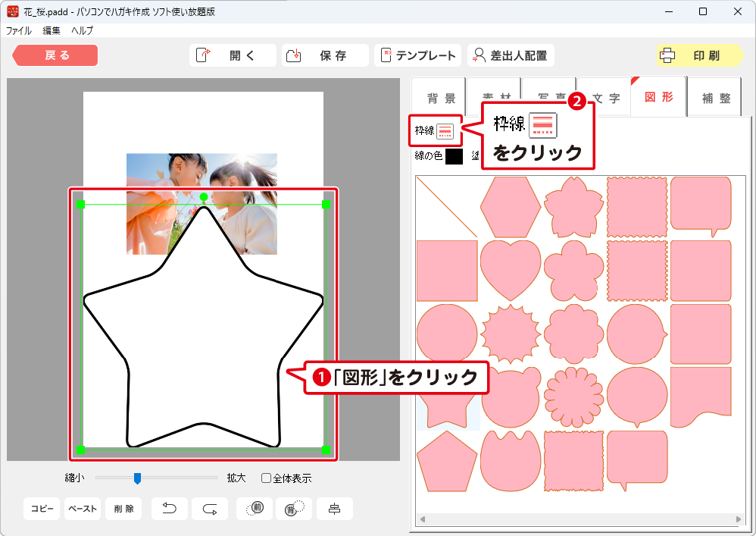Redo with the right-pointing arrow icon
Screen dimensions: 756x536
point(210,509)
